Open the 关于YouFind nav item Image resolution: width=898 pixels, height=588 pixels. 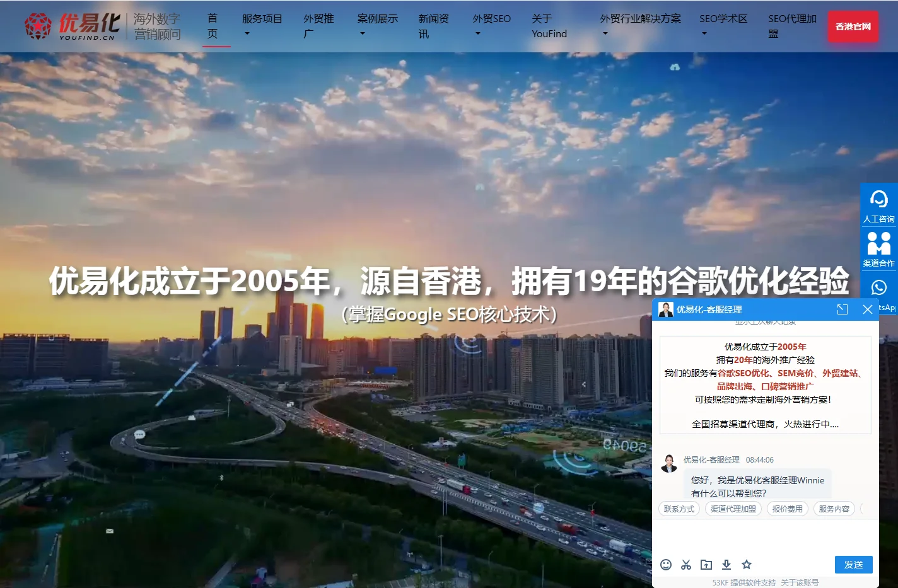549,26
